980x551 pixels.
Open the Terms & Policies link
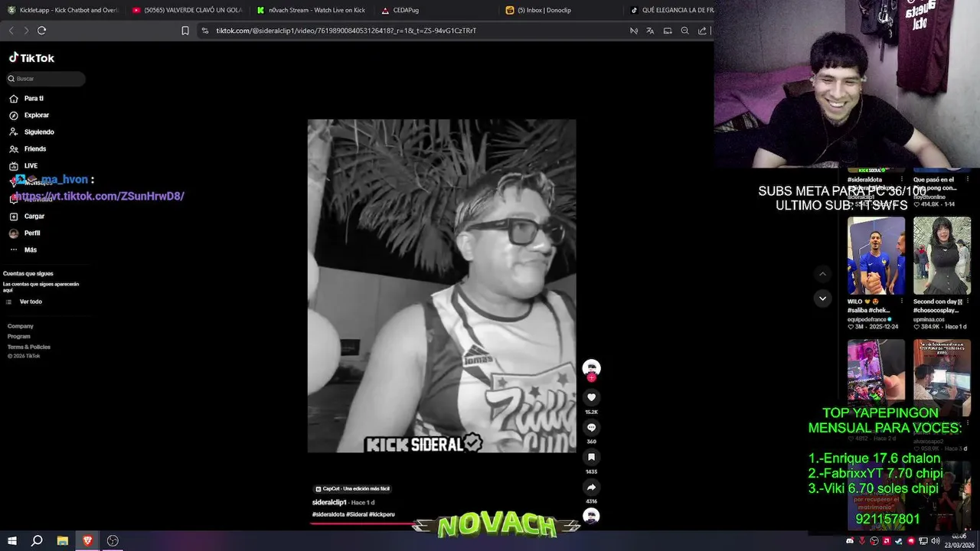[29, 347]
